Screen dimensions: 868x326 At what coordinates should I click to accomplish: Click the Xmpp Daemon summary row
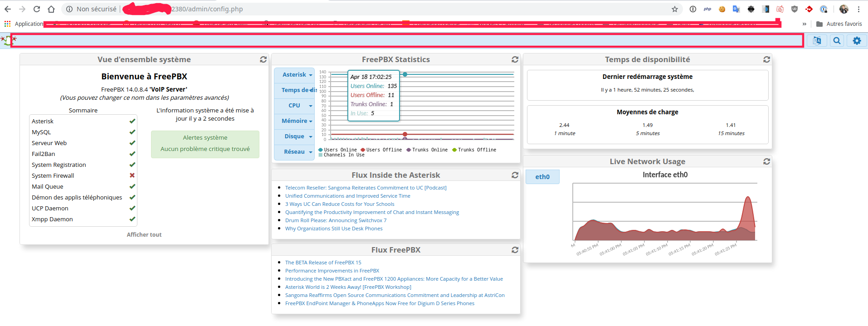coord(83,219)
